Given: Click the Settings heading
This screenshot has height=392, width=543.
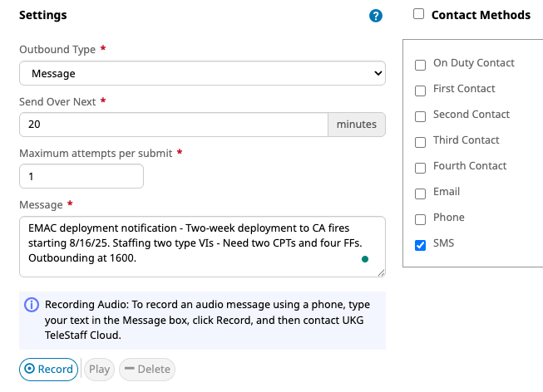Looking at the screenshot, I should click(43, 15).
